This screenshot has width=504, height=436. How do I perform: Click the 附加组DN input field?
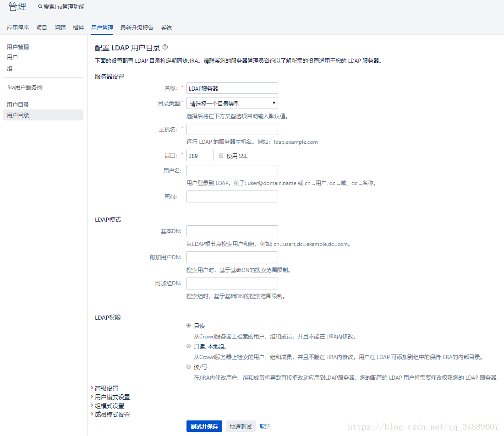[x=232, y=283]
